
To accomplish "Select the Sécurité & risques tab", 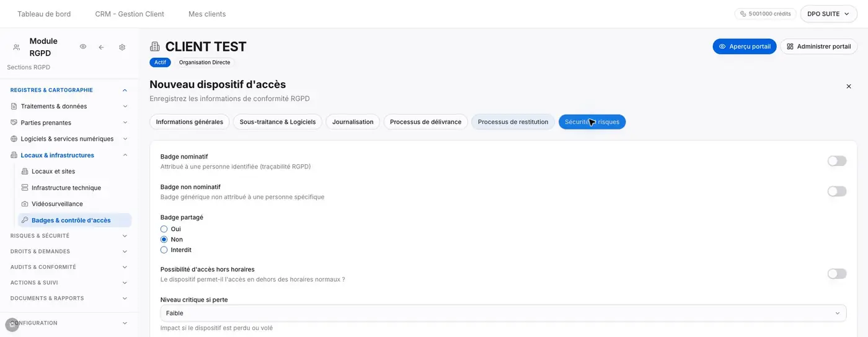I will click(x=592, y=122).
